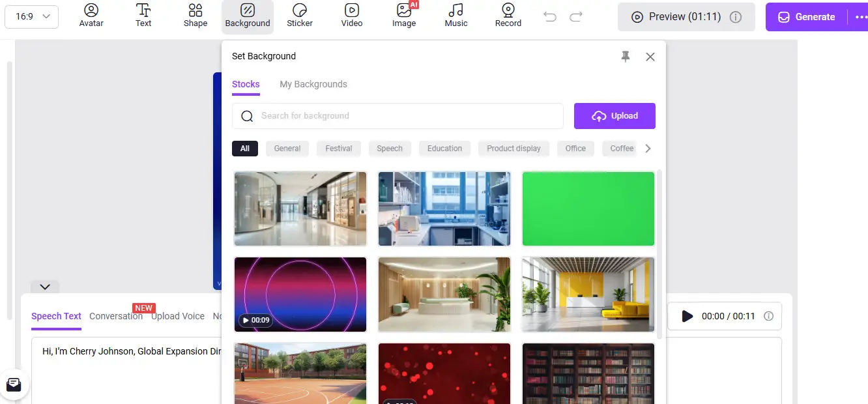Select the library bookshelf background
Screen dimensions: 868x404
point(588,373)
